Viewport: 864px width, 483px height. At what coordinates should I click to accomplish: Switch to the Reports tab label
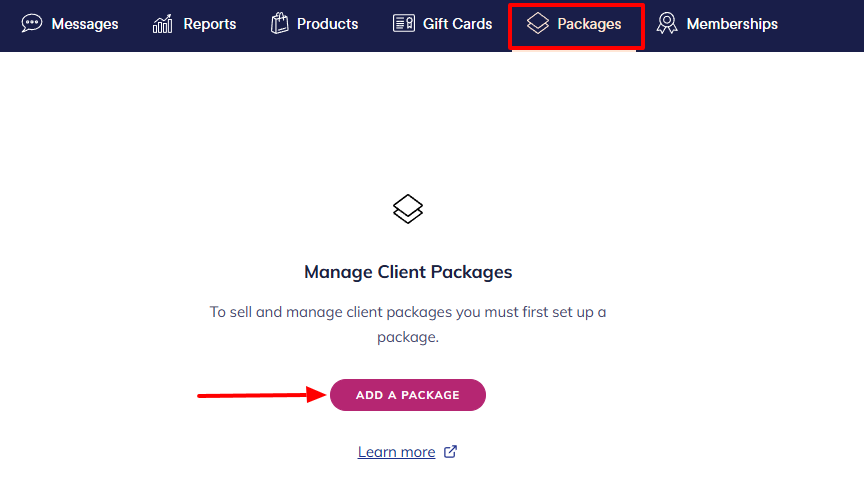[x=210, y=24]
